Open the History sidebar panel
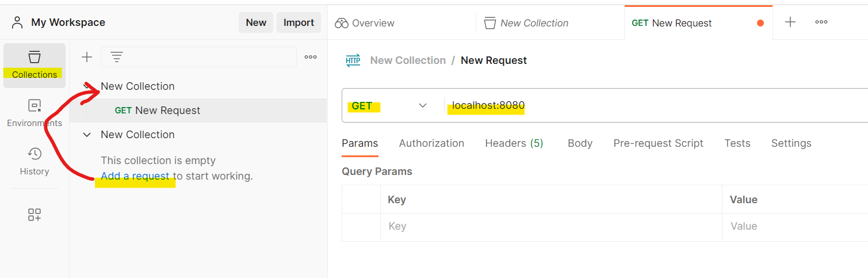Image resolution: width=868 pixels, height=278 pixels. point(35,161)
